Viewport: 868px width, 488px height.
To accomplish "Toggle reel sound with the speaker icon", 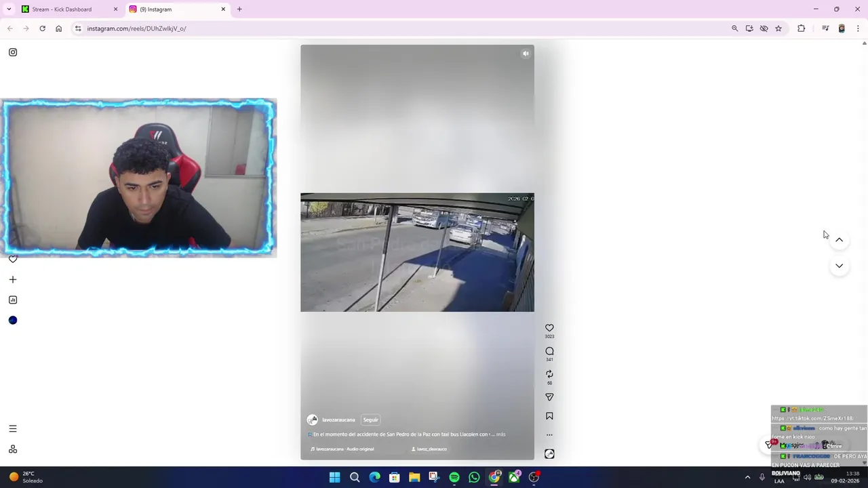I will (x=526, y=54).
